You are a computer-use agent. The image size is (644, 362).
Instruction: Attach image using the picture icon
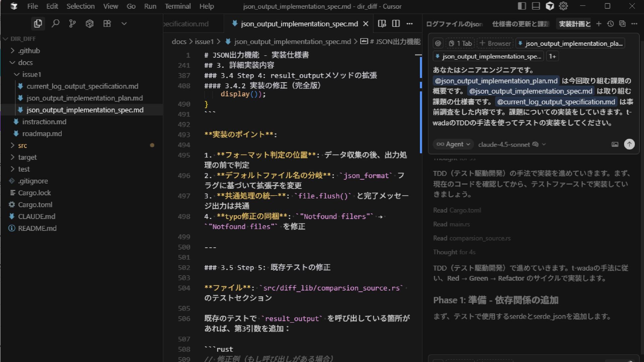coord(614,144)
